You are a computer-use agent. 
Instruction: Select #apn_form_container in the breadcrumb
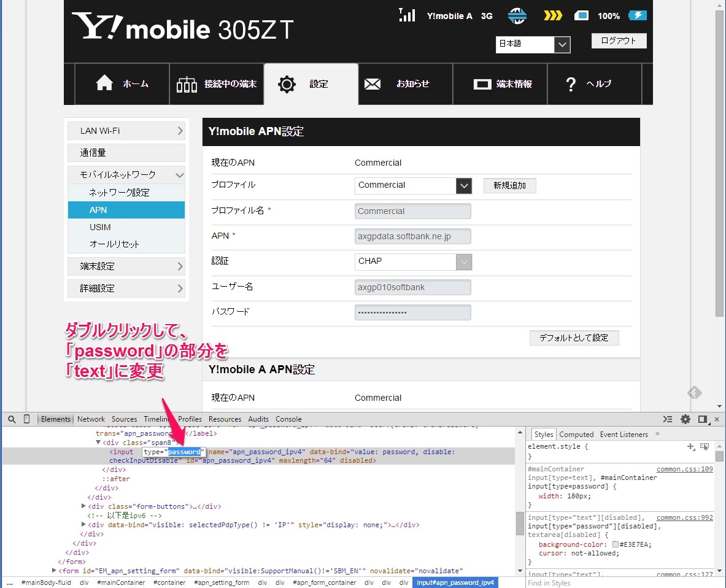[324, 582]
